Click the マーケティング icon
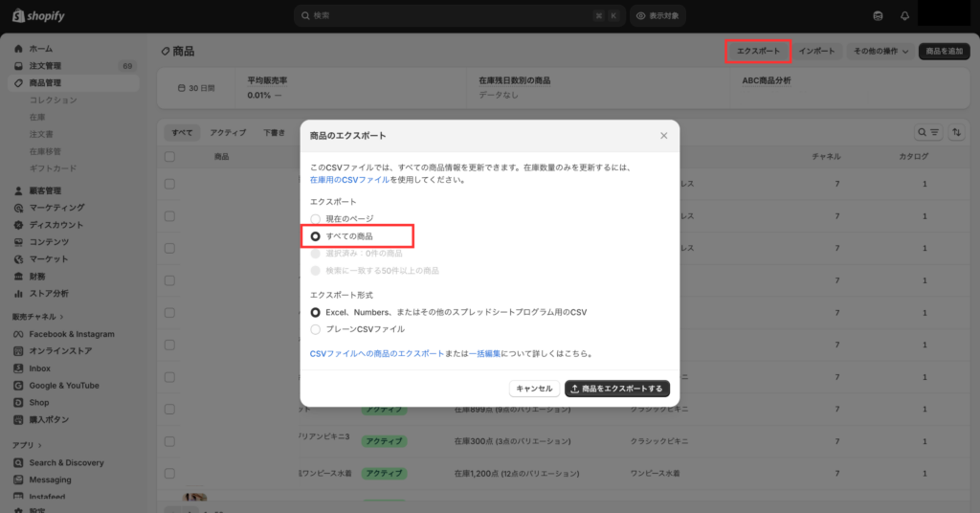Screen dimensions: 980x513 point(18,208)
